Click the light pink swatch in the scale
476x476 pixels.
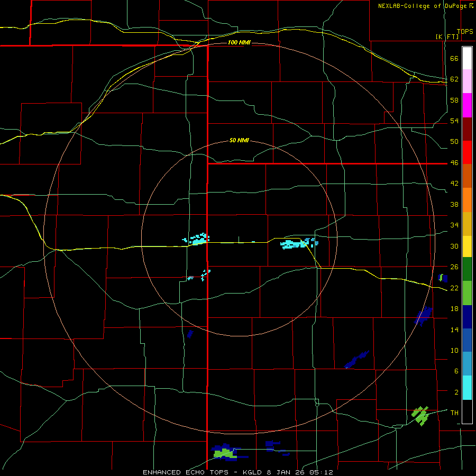[x=467, y=81]
